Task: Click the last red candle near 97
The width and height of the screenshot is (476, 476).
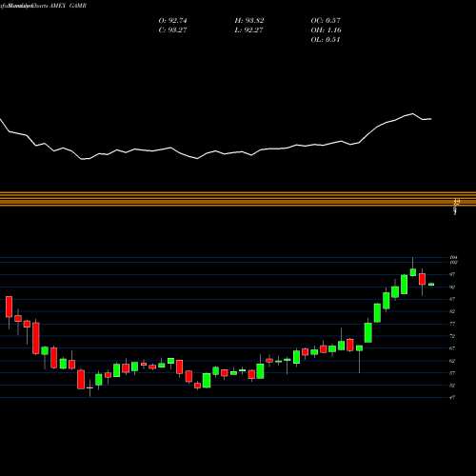Action: tap(422, 279)
